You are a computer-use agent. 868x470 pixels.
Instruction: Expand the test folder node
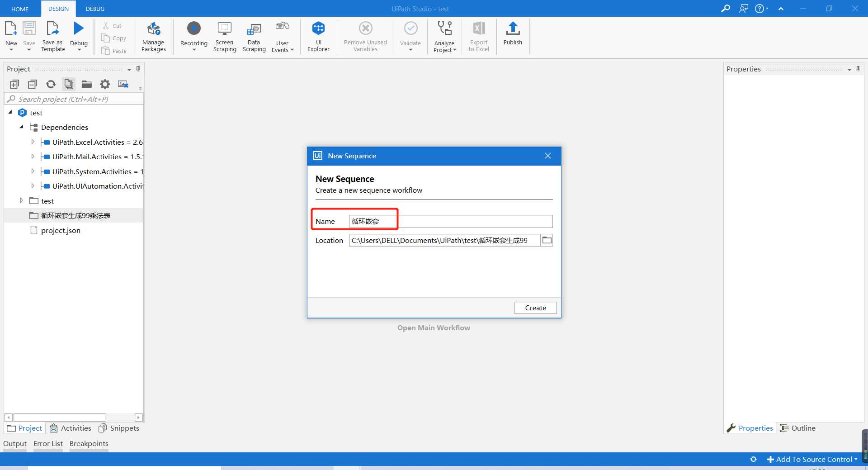pos(21,200)
